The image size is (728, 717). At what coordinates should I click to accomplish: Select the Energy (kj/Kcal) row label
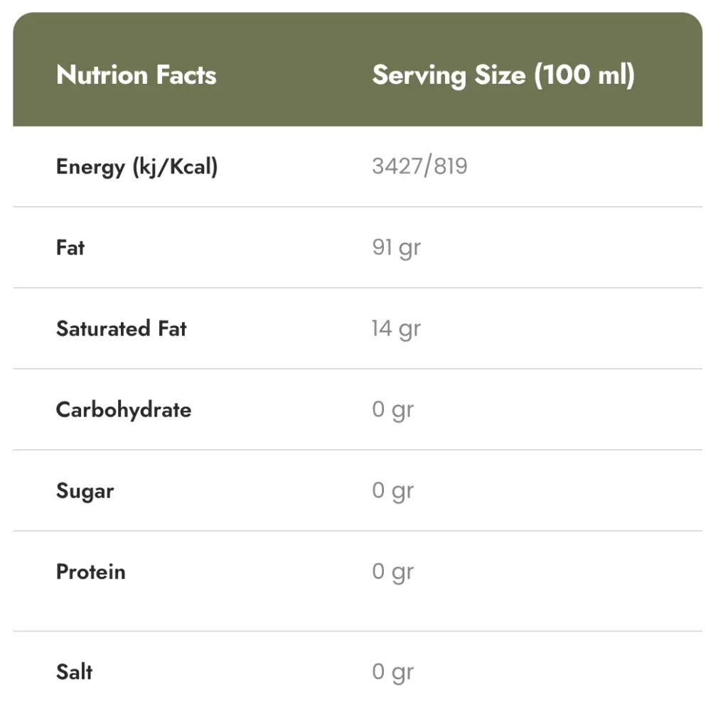pyautogui.click(x=136, y=167)
